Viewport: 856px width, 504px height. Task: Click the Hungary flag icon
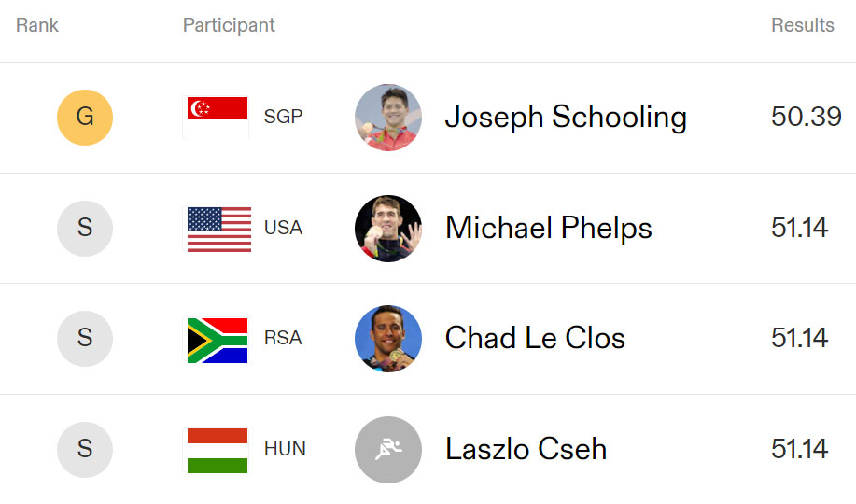pyautogui.click(x=218, y=451)
